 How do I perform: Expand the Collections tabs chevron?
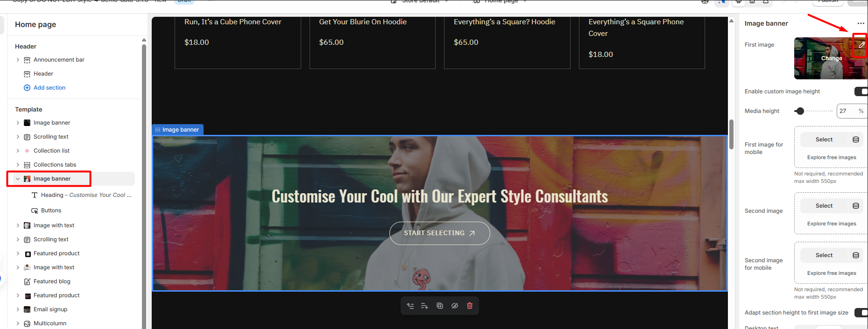tap(18, 165)
